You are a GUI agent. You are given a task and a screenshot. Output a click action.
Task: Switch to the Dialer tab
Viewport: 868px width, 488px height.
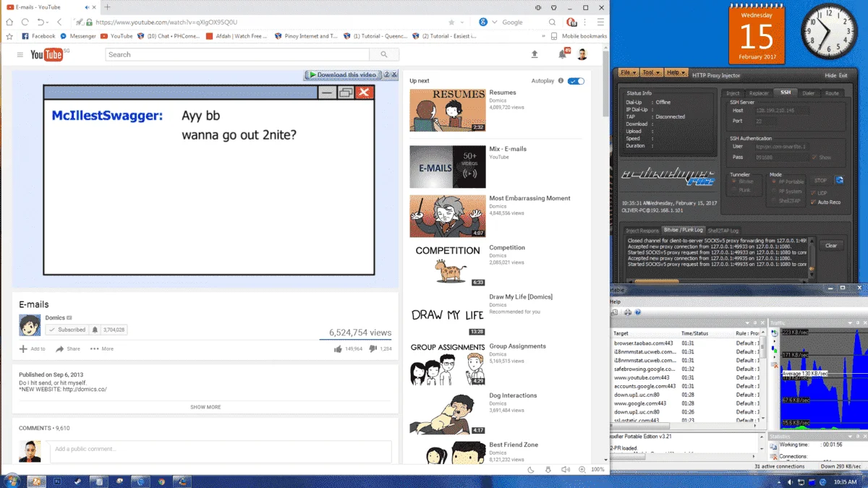coord(808,93)
